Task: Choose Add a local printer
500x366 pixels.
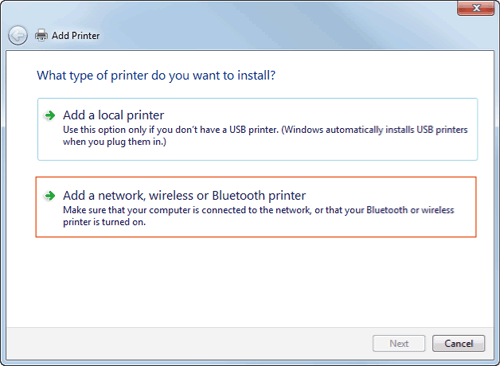Action: click(x=257, y=129)
